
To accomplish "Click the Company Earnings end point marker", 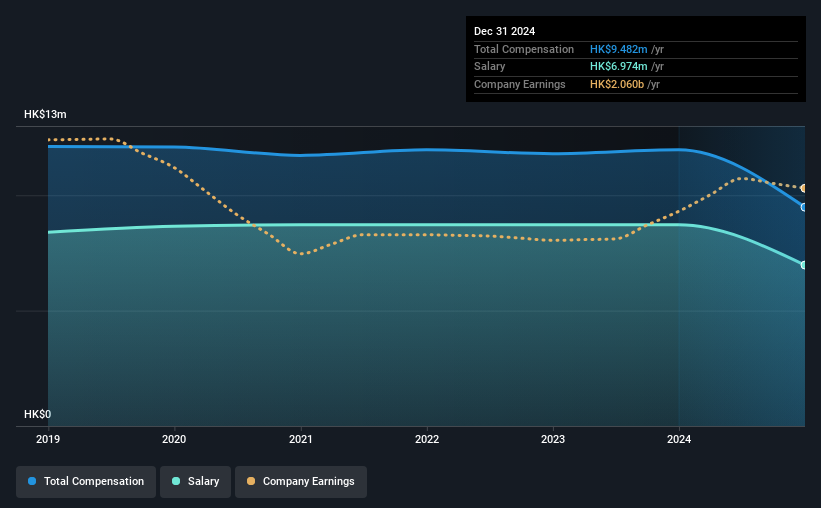I will [x=804, y=188].
